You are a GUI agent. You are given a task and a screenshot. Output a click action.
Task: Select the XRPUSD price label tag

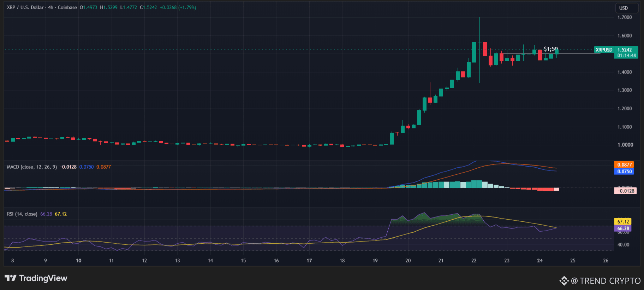(604, 50)
